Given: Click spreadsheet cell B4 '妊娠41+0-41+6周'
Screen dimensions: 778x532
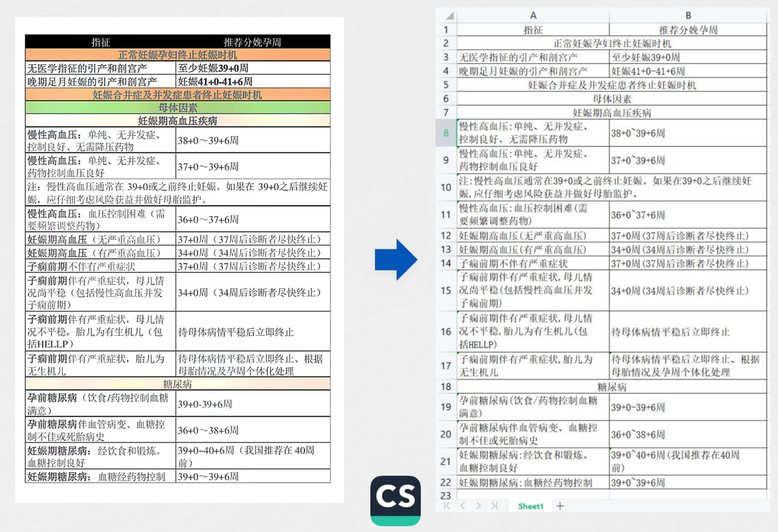Looking at the screenshot, I should click(x=688, y=71).
